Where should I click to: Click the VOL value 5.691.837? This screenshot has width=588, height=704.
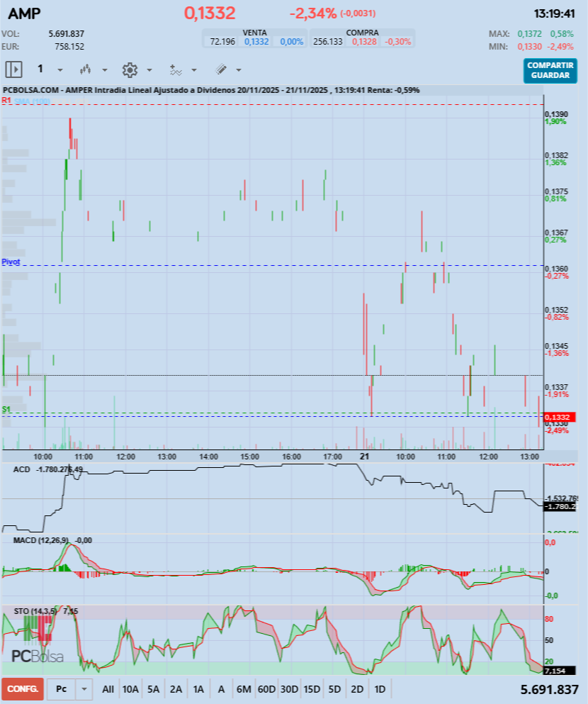click(x=67, y=33)
